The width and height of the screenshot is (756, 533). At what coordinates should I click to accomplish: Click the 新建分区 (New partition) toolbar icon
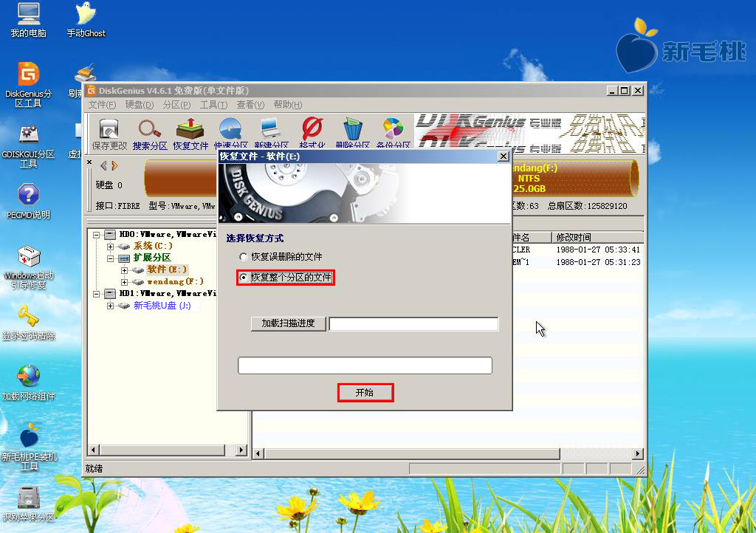tap(272, 131)
